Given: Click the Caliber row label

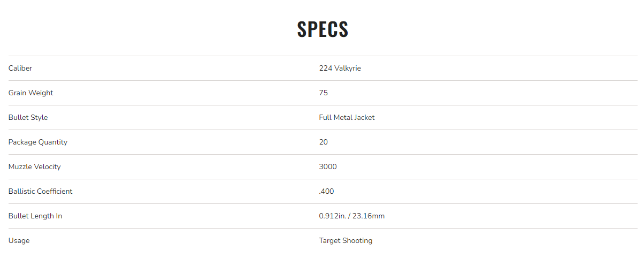Looking at the screenshot, I should point(20,68).
